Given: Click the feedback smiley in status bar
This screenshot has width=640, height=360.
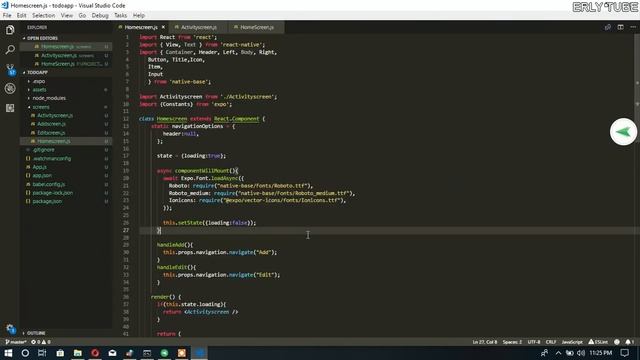Looking at the screenshot, I should point(617,342).
